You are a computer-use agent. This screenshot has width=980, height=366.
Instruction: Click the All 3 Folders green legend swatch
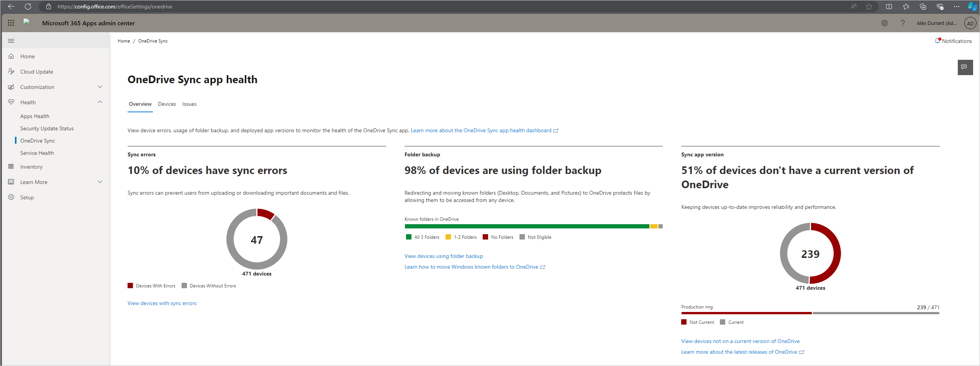pyautogui.click(x=409, y=237)
